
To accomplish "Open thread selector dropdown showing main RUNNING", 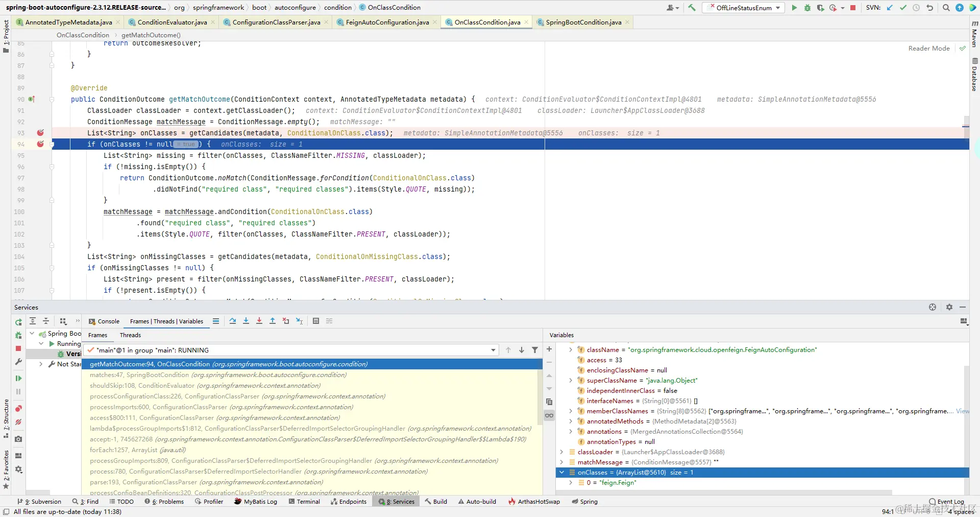I will pos(291,350).
